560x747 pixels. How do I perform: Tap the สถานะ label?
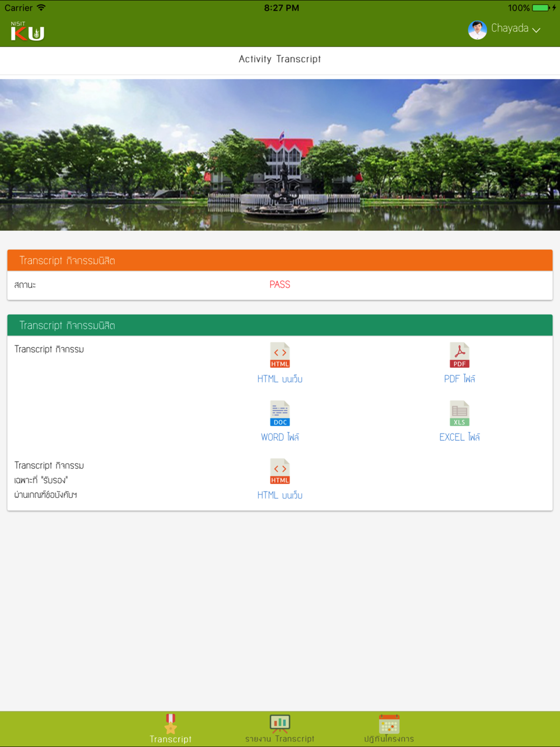click(x=25, y=285)
